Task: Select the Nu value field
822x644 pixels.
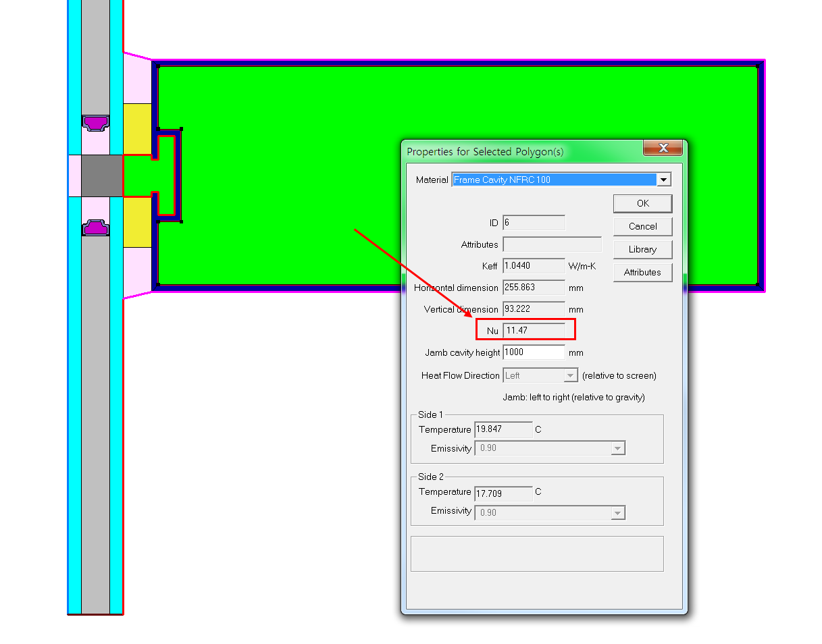Action: pos(534,330)
